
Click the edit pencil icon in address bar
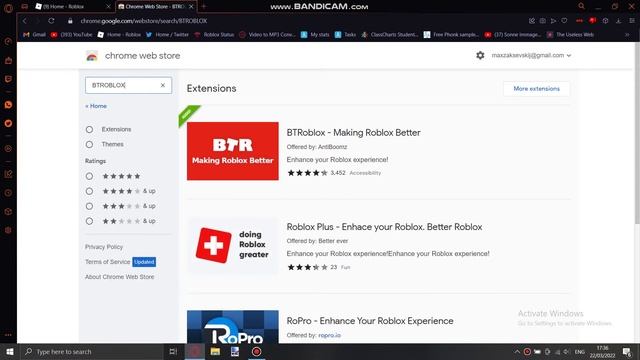[532, 21]
